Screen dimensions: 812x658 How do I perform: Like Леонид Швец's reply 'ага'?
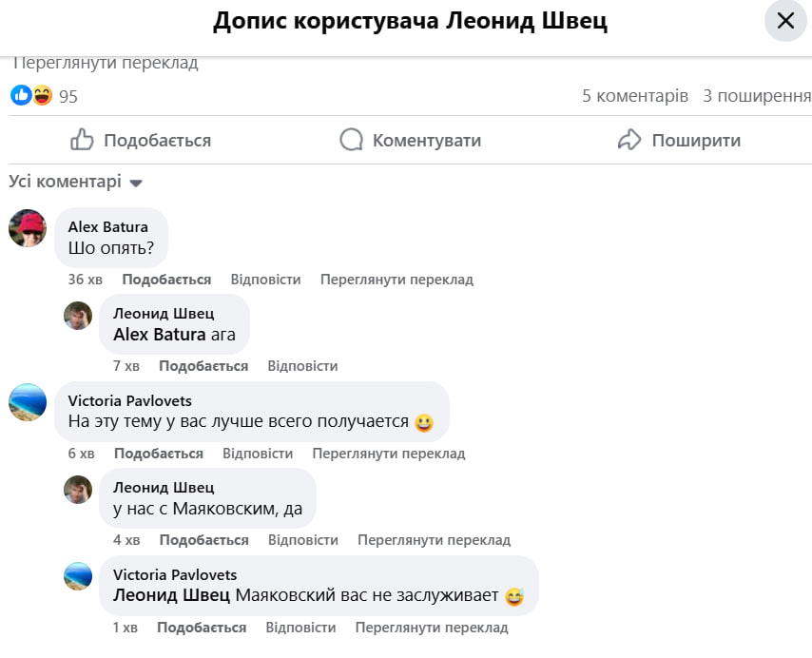pos(203,366)
